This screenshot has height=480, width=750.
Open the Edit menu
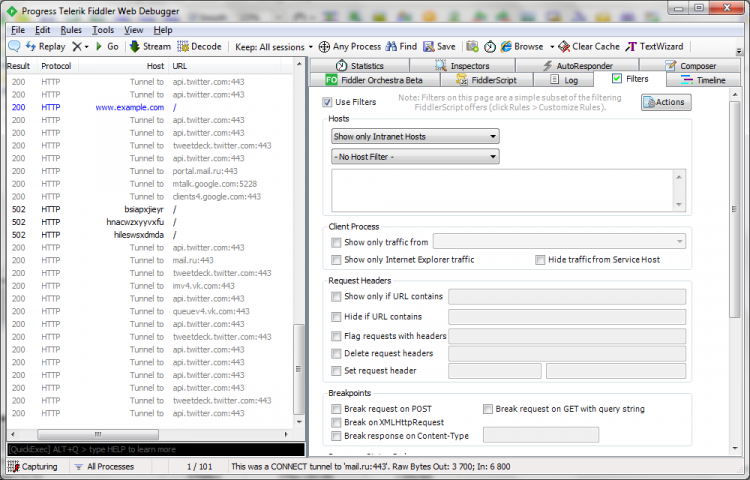click(43, 30)
